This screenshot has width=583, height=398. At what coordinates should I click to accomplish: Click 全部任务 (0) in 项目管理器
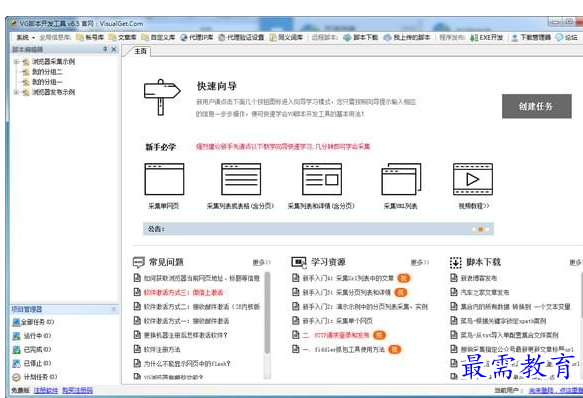coord(34,322)
